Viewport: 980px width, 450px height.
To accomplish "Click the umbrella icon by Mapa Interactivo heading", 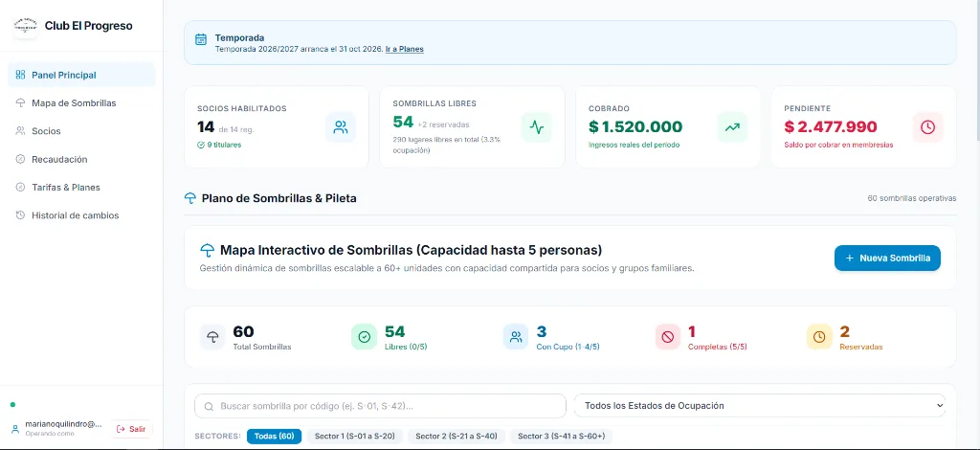I will (x=207, y=251).
